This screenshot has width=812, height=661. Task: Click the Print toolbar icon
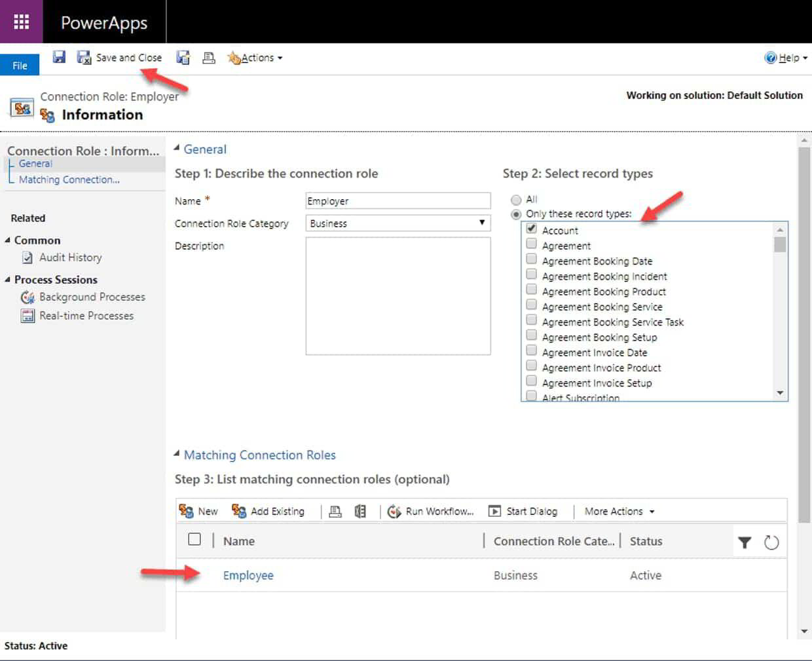pos(208,58)
